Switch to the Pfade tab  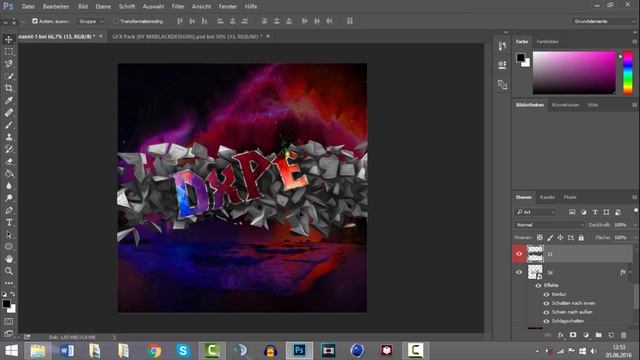[x=570, y=197]
